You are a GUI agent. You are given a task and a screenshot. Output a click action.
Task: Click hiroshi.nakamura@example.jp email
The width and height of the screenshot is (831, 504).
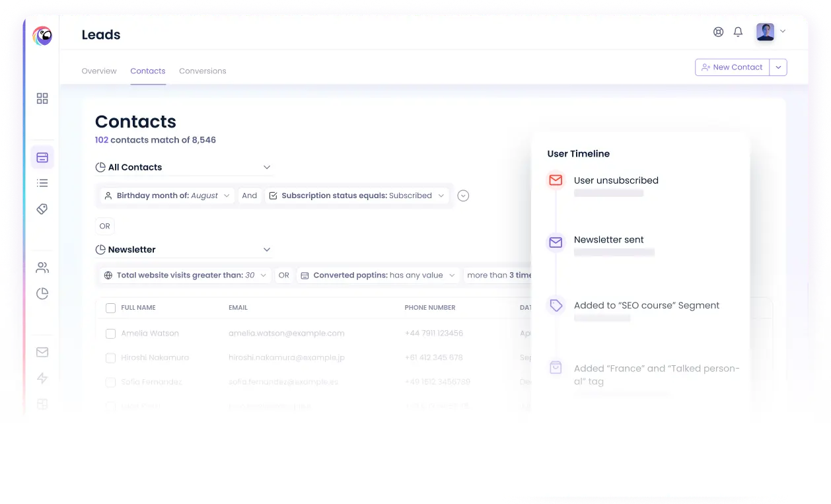[287, 357]
